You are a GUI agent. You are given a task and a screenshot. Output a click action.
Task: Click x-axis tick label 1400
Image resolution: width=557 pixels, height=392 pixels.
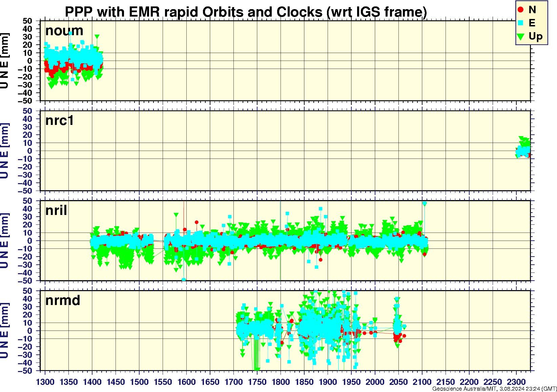click(92, 382)
